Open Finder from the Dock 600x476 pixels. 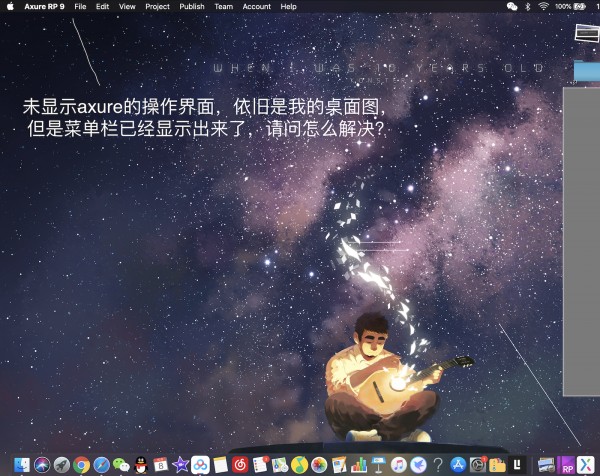pos(22,465)
